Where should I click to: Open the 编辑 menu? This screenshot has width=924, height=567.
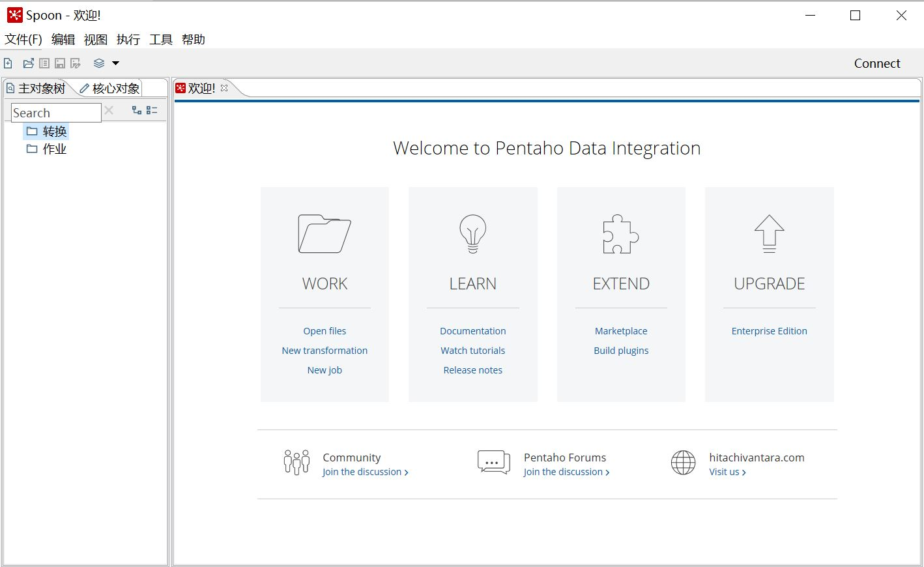pyautogui.click(x=63, y=39)
